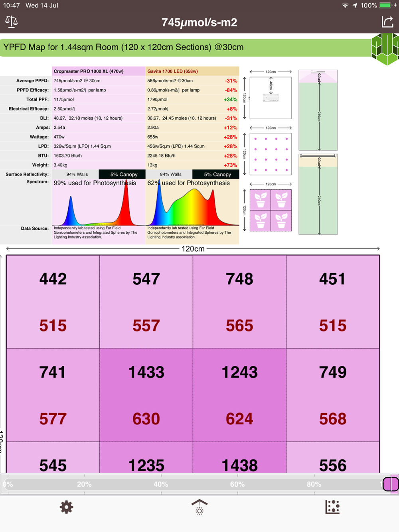
Task: Tap the lower room height diagram
Action: [318, 194]
